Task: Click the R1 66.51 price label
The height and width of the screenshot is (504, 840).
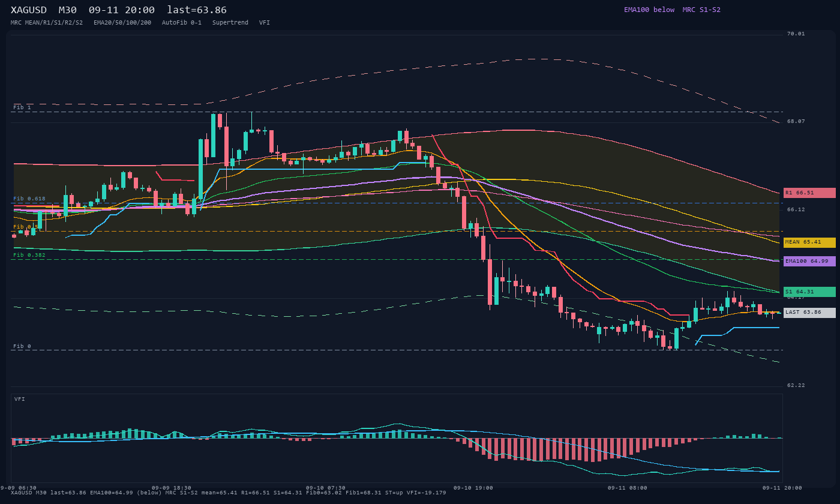Action: [809, 193]
